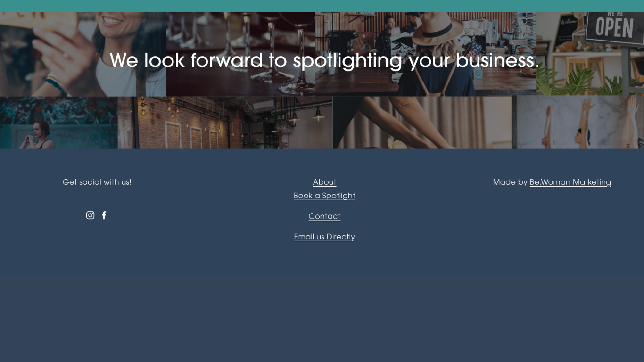644x362 pixels.
Task: Select the brick wall room photo
Action: 225,123
